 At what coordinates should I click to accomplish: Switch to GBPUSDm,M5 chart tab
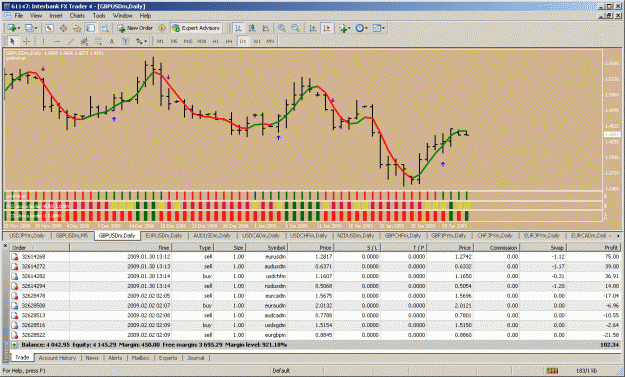(x=72, y=236)
